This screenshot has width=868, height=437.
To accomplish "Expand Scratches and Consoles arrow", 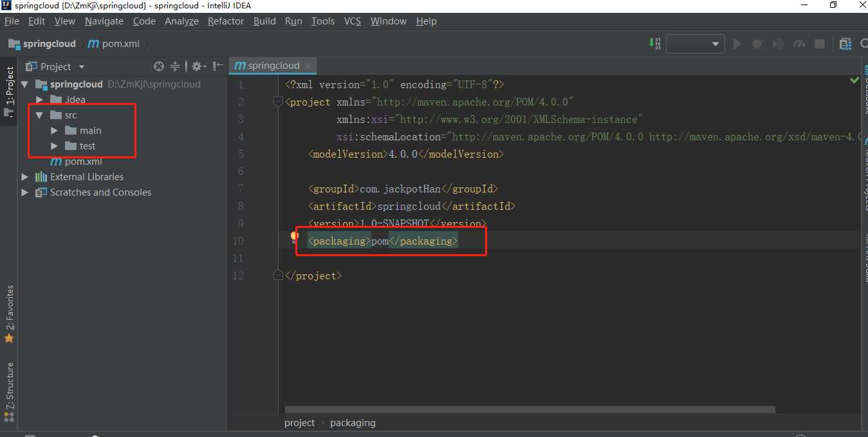I will click(x=25, y=192).
